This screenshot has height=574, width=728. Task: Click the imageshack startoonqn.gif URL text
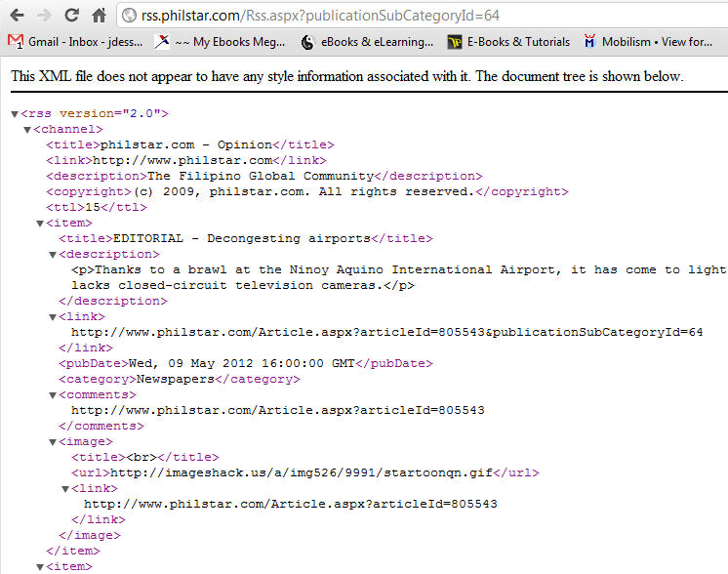(x=301, y=473)
